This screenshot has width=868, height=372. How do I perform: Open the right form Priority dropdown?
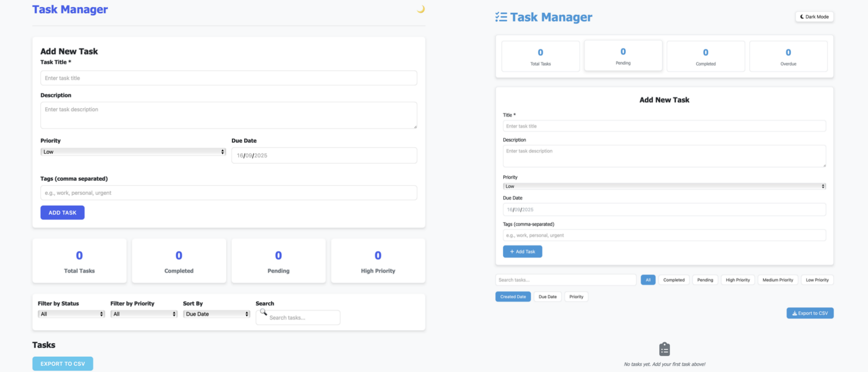(664, 186)
